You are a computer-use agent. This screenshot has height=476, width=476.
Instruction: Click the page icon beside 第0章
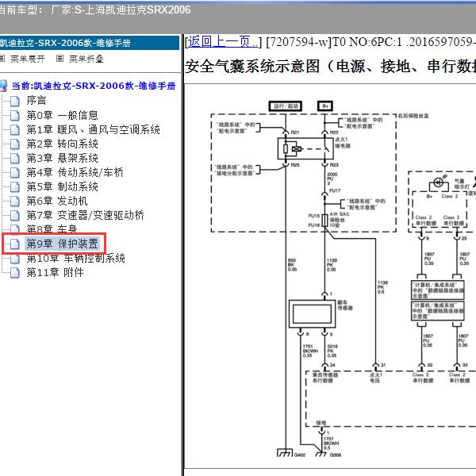[x=14, y=115]
